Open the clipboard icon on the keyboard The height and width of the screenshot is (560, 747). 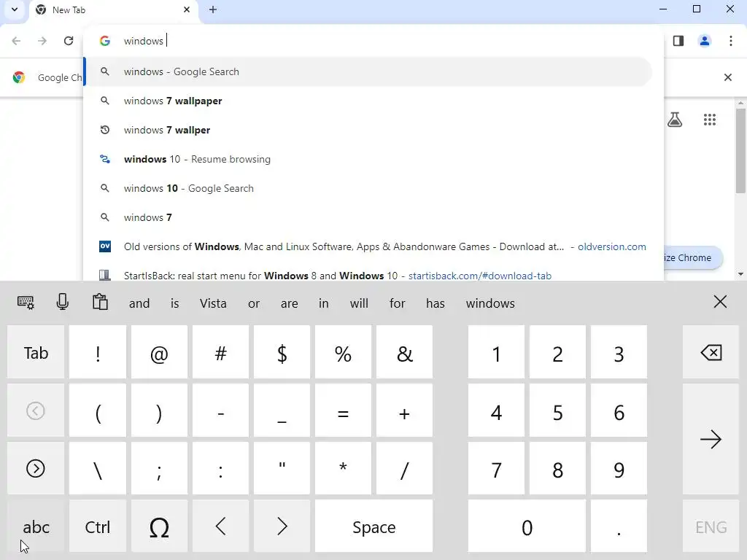[x=100, y=302]
